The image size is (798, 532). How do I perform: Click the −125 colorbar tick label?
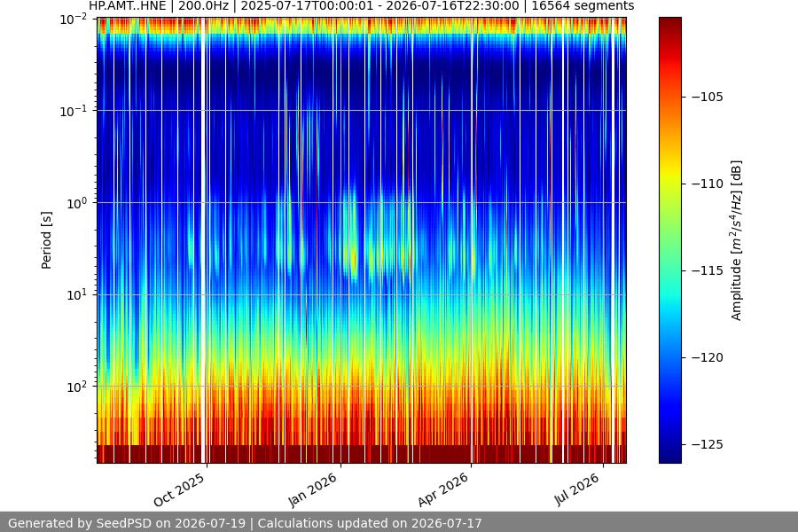coord(708,444)
